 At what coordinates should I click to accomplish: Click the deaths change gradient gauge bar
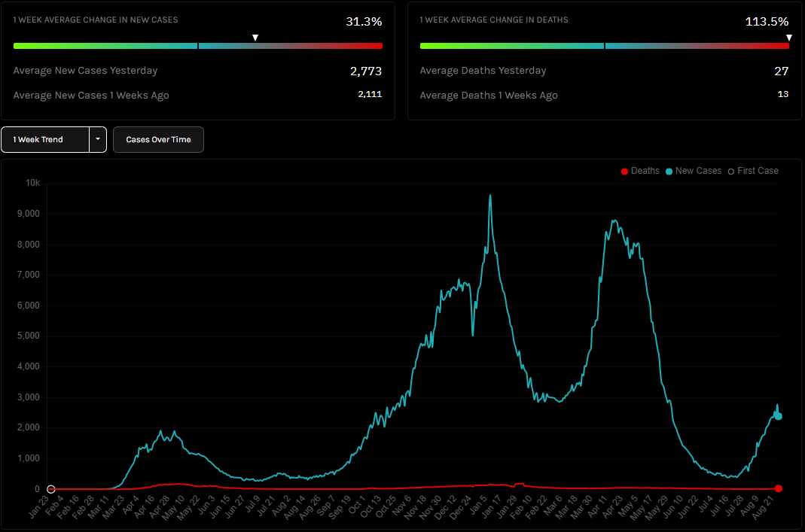coord(604,46)
